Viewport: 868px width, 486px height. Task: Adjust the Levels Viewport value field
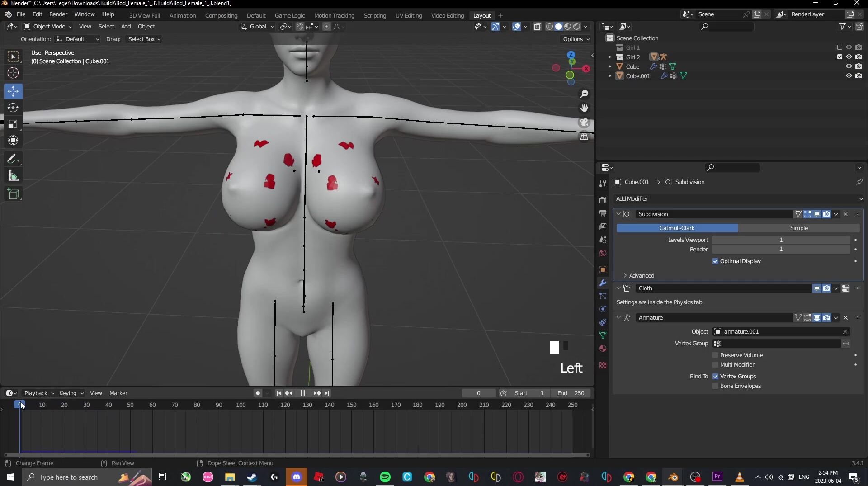point(780,240)
